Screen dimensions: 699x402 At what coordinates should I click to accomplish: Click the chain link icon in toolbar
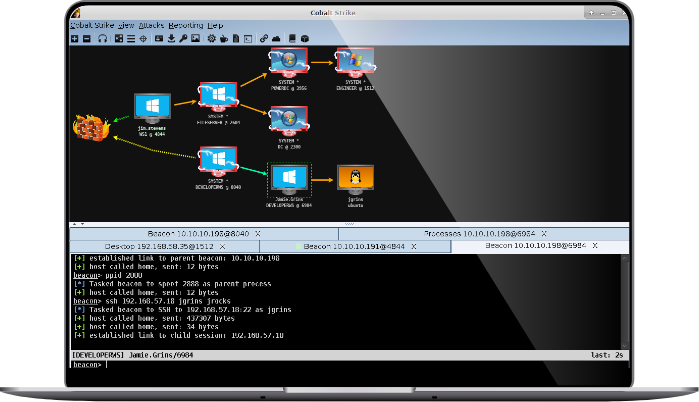pyautogui.click(x=263, y=38)
